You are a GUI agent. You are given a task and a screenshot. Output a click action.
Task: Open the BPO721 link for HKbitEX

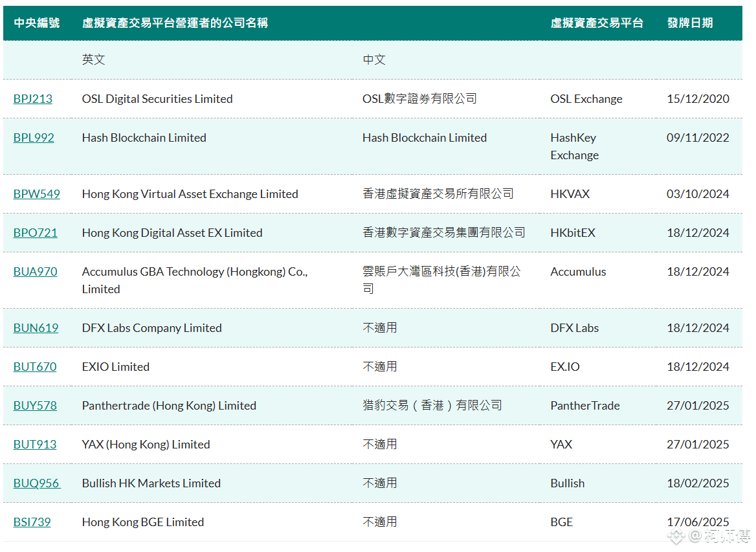coord(35,232)
